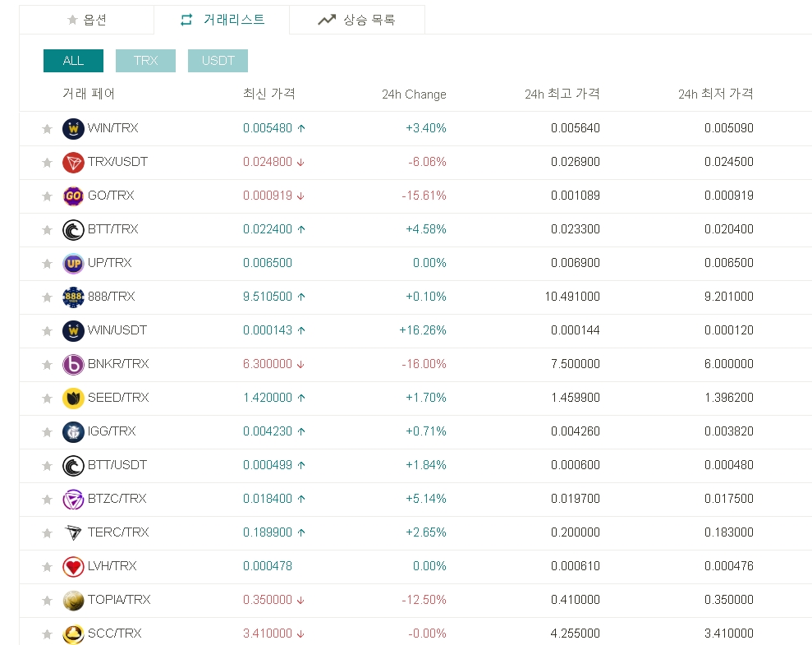Star the UP/TRX pair
Viewport: 812px width, 645px height.
click(47, 263)
